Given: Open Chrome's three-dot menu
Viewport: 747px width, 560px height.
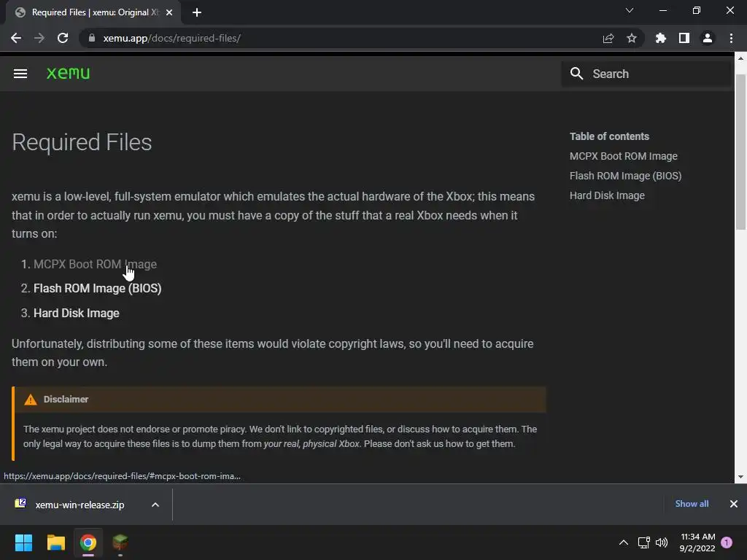Looking at the screenshot, I should coord(731,38).
